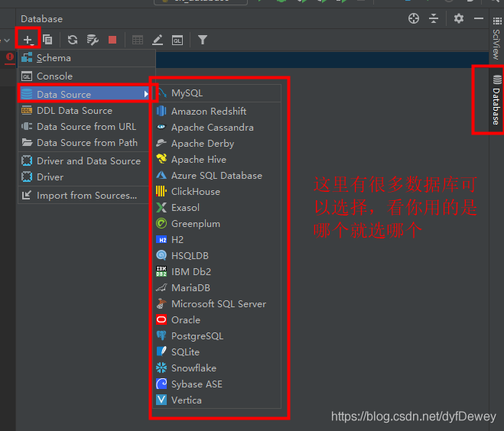Select Oracle data source

click(x=218, y=320)
